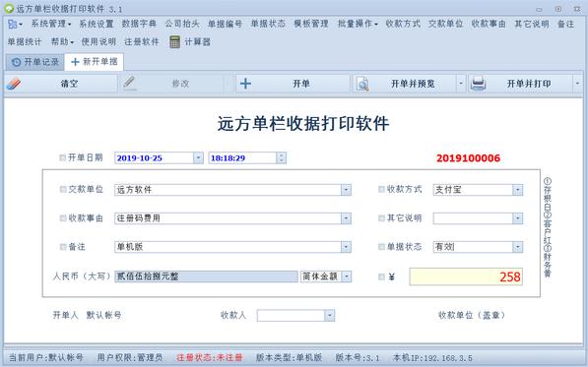Viewport: 588px width, 367px height.
Task: Click the pencil icon beside 修改
Action: pyautogui.click(x=129, y=83)
